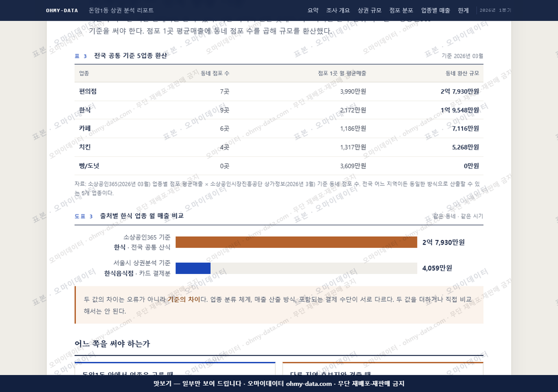The image size is (558, 392).
Task: Select the 동네 점포 수 column header
Action: coord(215,73)
